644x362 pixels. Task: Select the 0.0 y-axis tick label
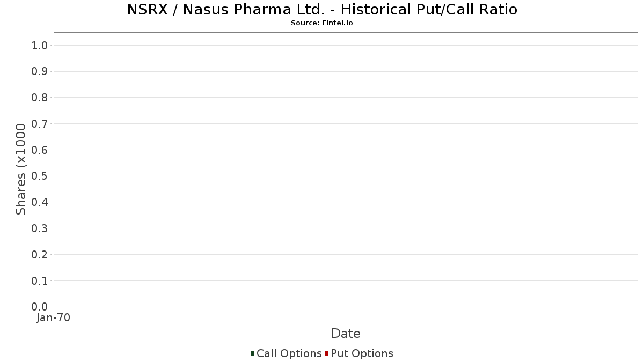tap(40, 307)
